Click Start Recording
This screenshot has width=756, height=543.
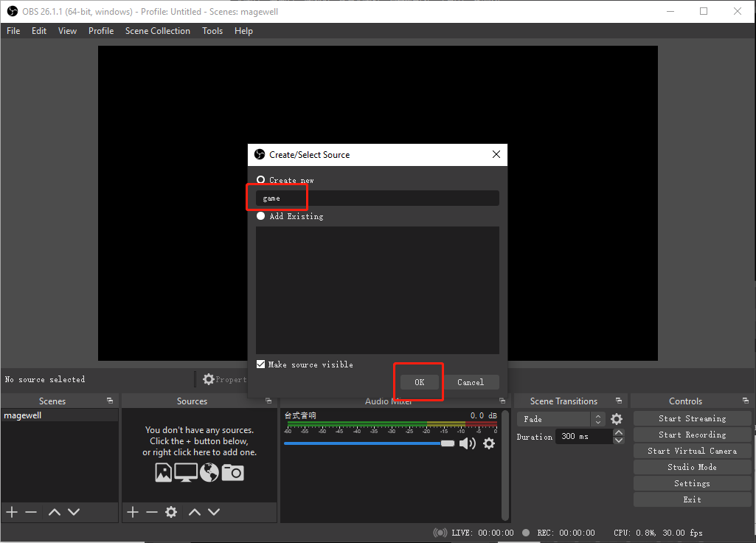(x=692, y=435)
